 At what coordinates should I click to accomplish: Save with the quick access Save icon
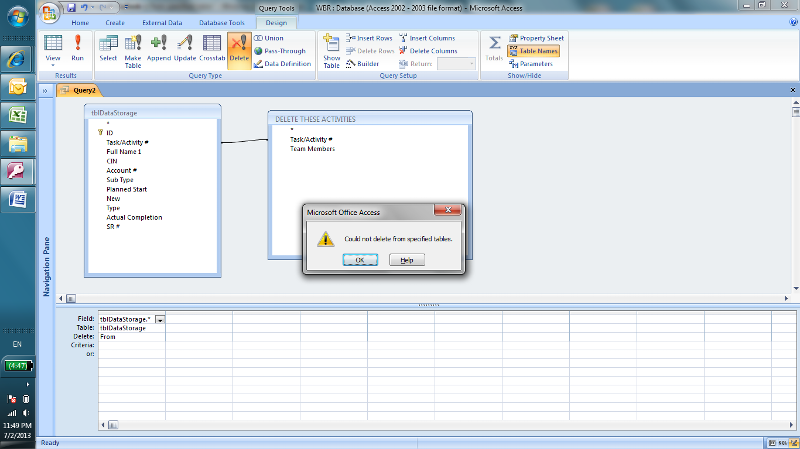coord(71,8)
